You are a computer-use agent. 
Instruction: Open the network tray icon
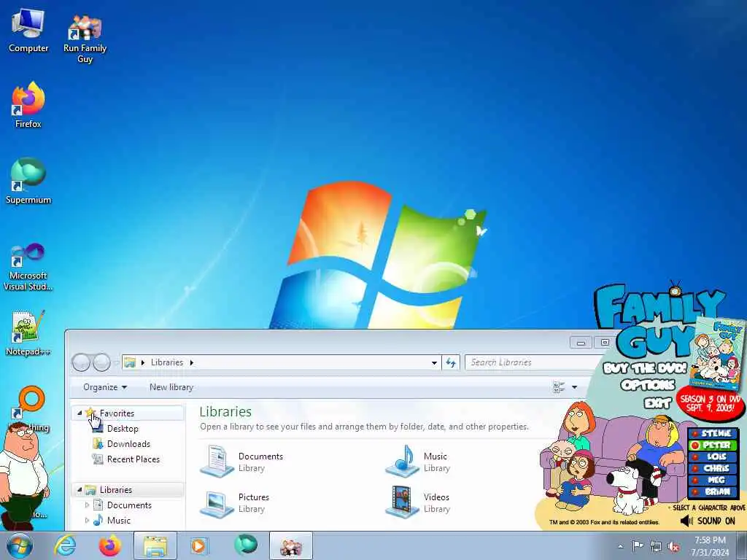pyautogui.click(x=656, y=547)
